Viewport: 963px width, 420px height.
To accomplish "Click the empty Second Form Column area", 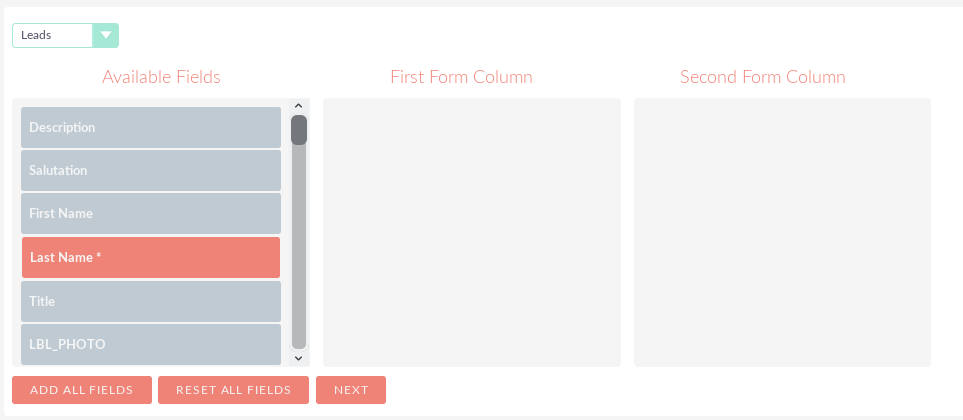I will pos(782,232).
